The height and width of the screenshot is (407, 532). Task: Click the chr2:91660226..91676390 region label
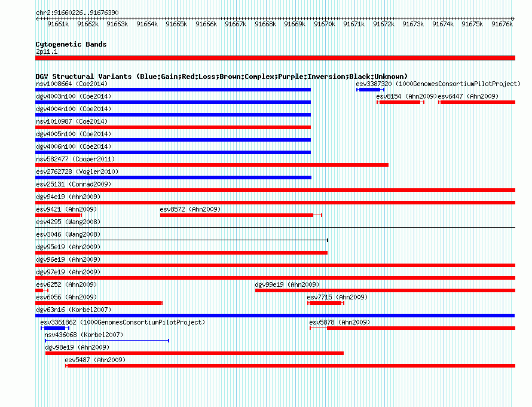[77, 13]
